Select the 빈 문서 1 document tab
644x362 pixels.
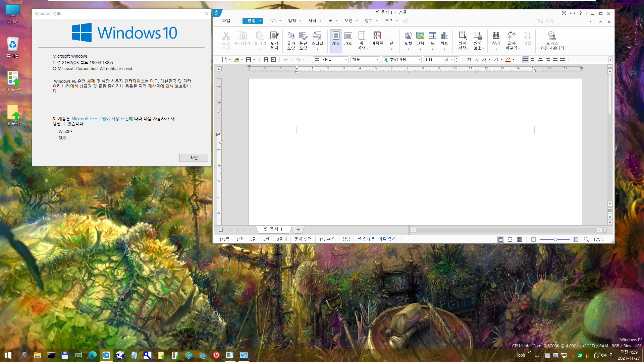(273, 229)
